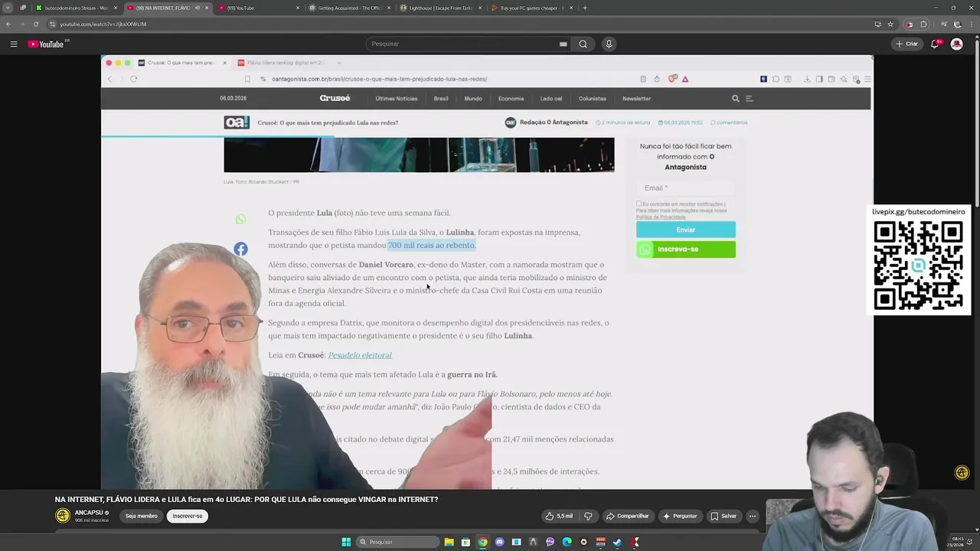Like the video with thumbs up
This screenshot has height=551, width=980.
(x=559, y=516)
